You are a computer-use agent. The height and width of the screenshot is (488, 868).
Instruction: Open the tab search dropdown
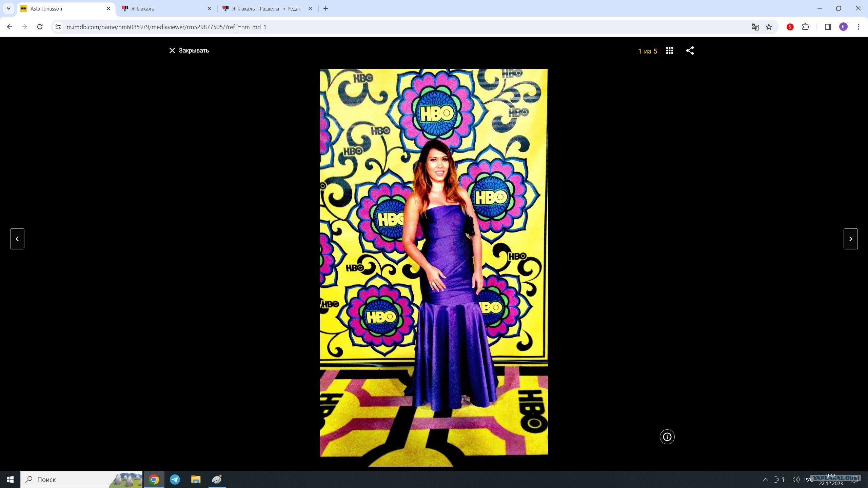tap(8, 8)
